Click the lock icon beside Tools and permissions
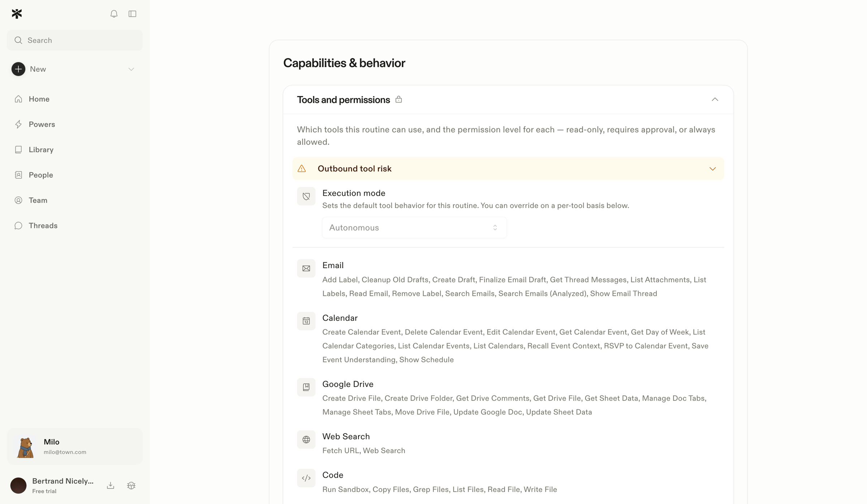The width and height of the screenshot is (867, 504). 398,99
